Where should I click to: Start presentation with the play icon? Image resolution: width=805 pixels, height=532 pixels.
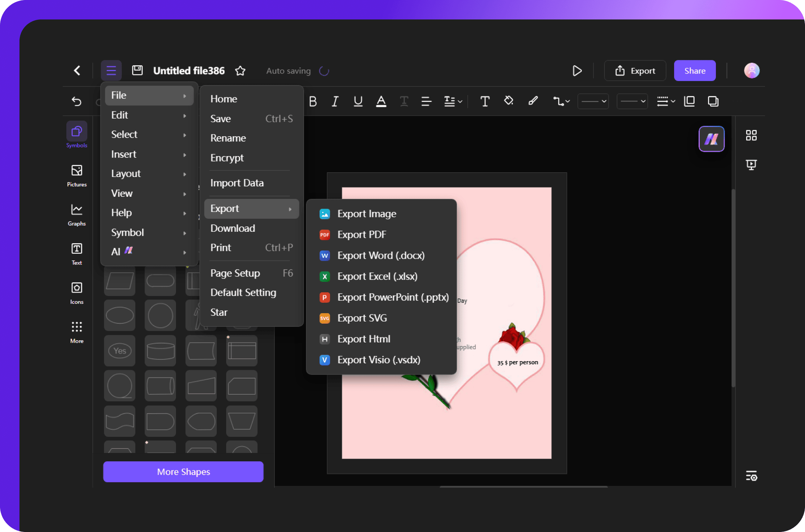[x=577, y=71]
